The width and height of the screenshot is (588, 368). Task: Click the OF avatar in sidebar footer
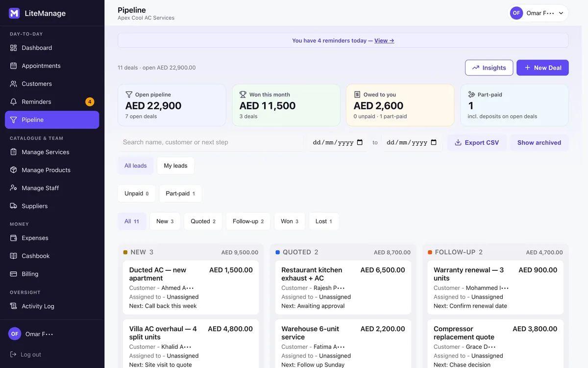(15, 334)
